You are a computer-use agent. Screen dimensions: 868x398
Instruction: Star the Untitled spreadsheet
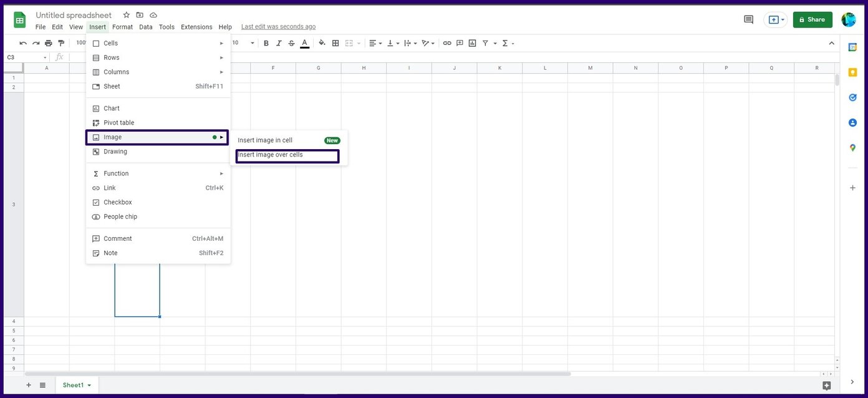(x=127, y=15)
